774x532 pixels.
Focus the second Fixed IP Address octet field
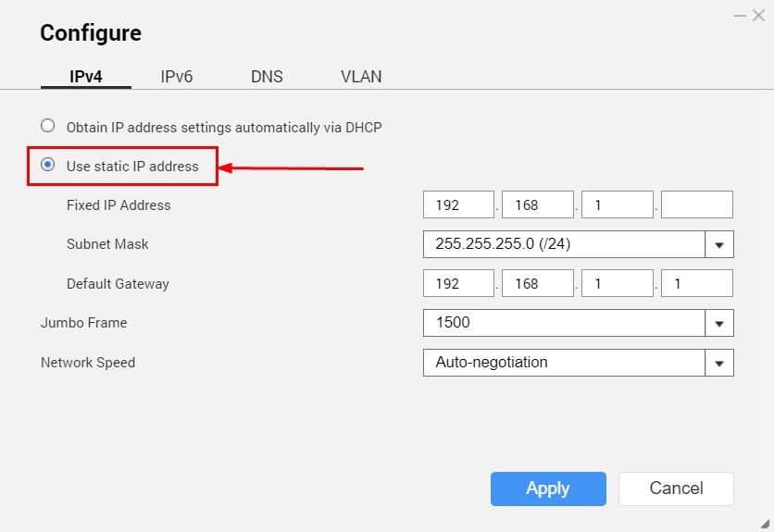click(x=537, y=205)
